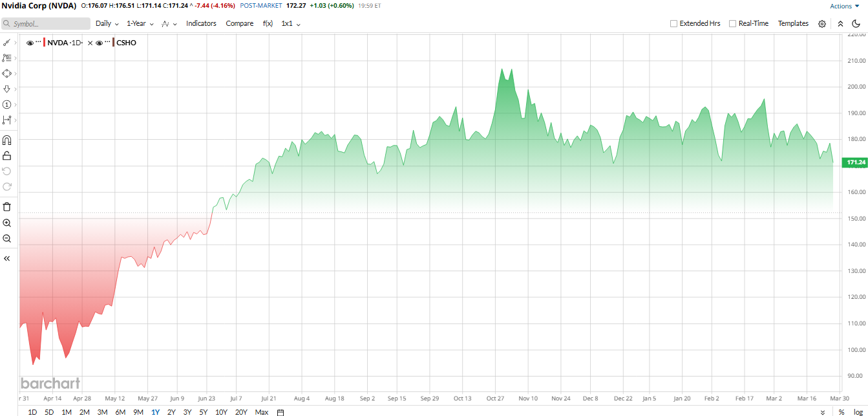Screen dimensions: 868x416
Task: Collapse the left drawing toolbar
Action: pos(6,258)
